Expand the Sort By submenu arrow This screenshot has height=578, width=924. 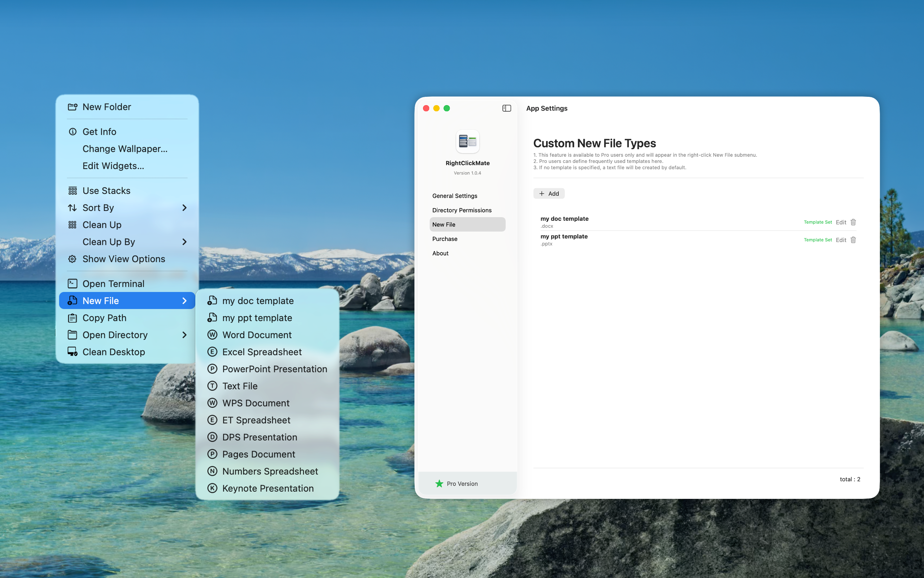coord(184,208)
